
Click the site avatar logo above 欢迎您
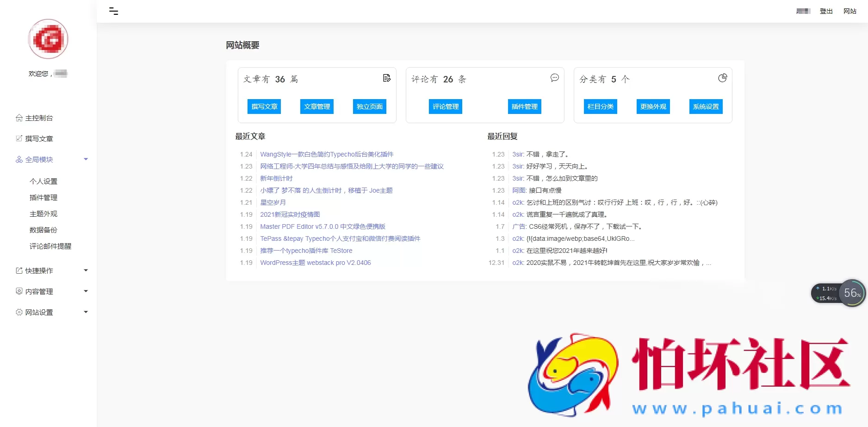(48, 39)
